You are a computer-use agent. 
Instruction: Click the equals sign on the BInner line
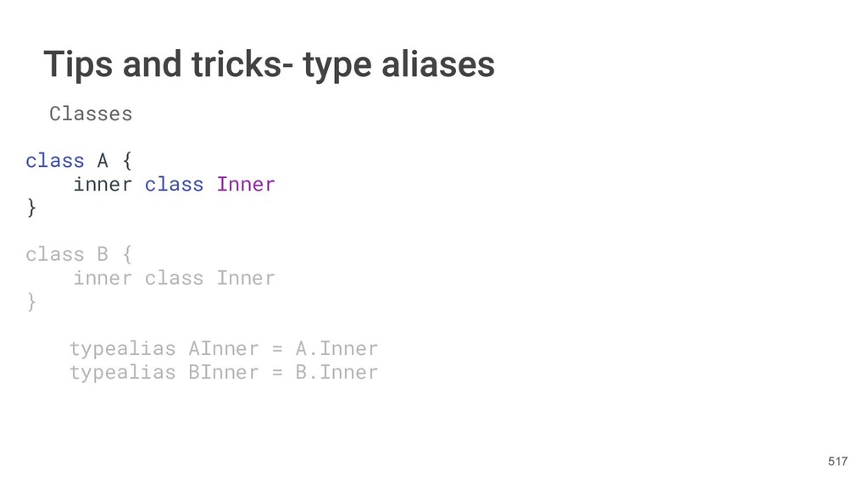click(x=277, y=372)
